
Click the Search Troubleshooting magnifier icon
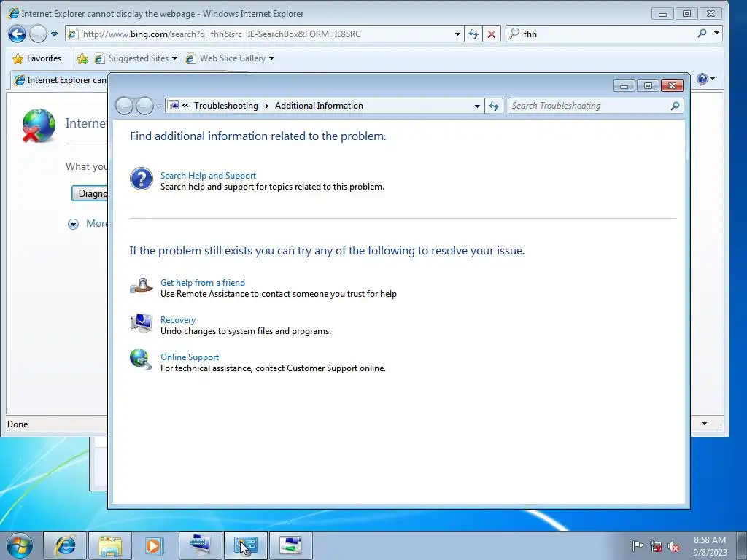675,106
